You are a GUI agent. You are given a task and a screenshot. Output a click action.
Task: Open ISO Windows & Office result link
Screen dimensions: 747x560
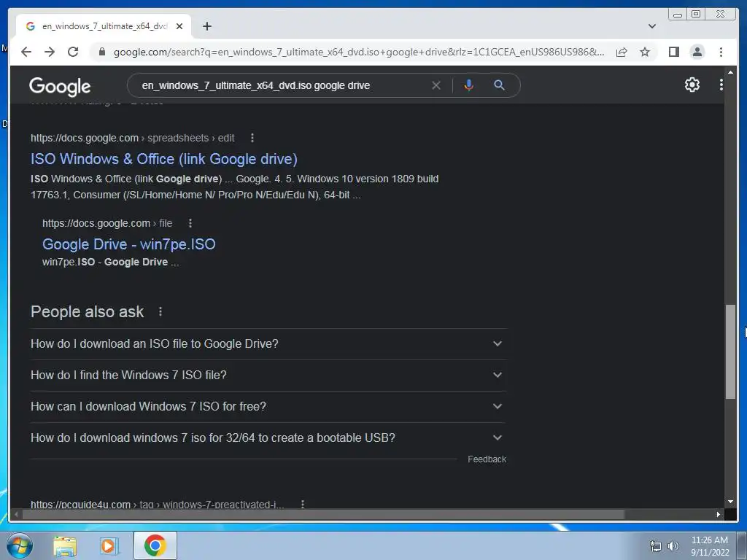164,159
